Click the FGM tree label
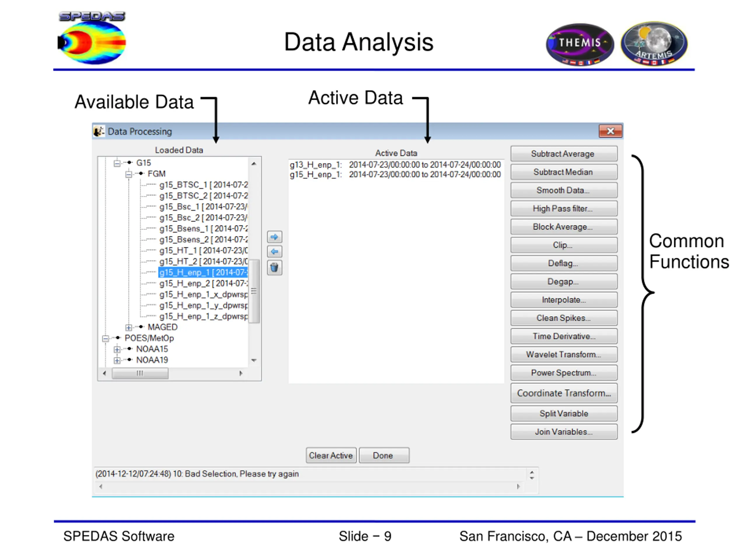Viewport: 747px width, 560px height. 157,174
